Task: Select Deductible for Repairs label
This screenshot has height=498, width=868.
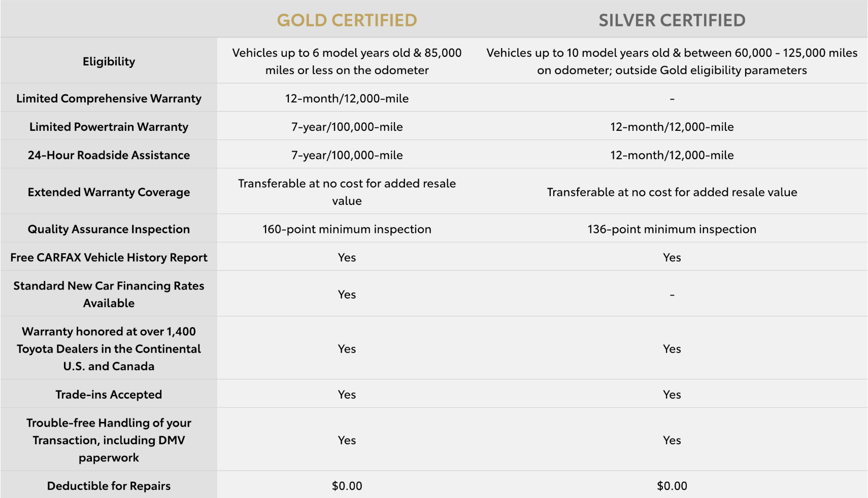Action: pyautogui.click(x=109, y=486)
